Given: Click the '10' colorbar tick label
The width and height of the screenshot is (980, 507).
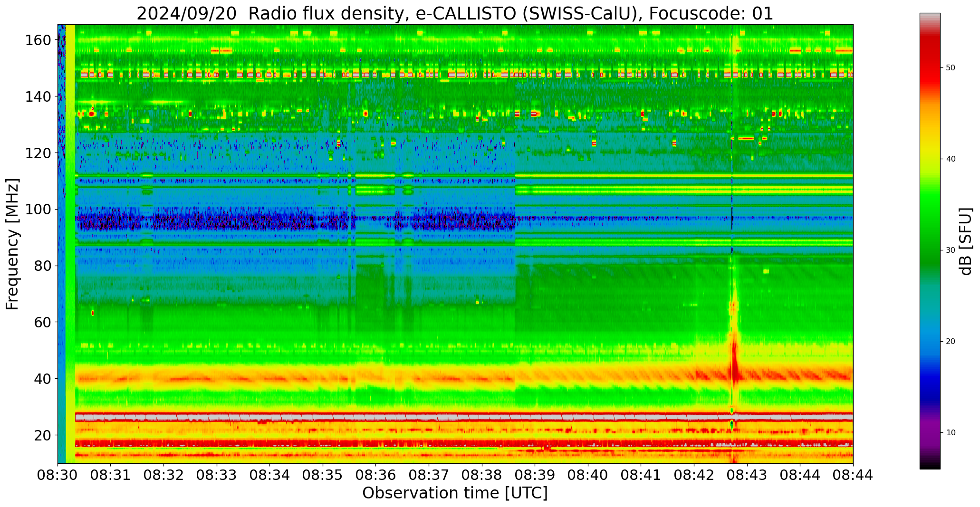Looking at the screenshot, I should (x=950, y=433).
